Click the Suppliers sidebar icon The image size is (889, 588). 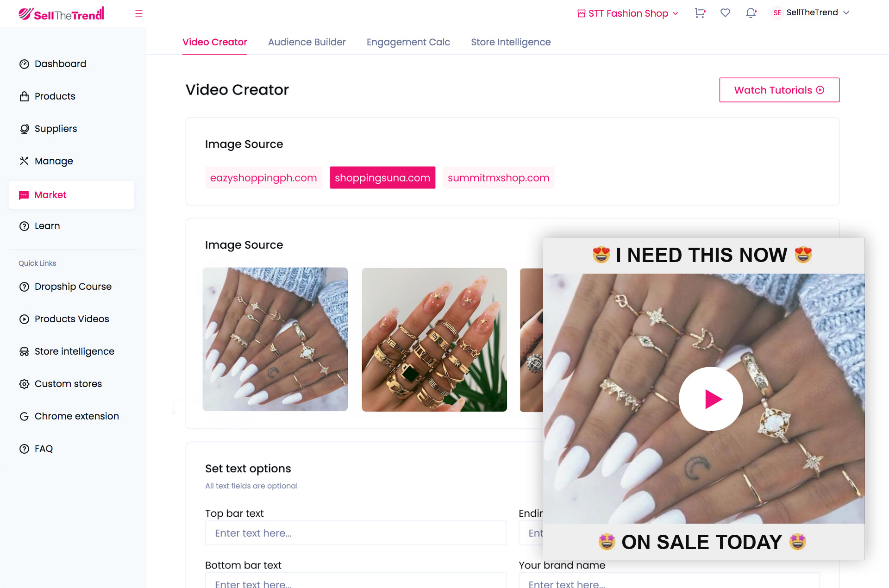pyautogui.click(x=24, y=129)
